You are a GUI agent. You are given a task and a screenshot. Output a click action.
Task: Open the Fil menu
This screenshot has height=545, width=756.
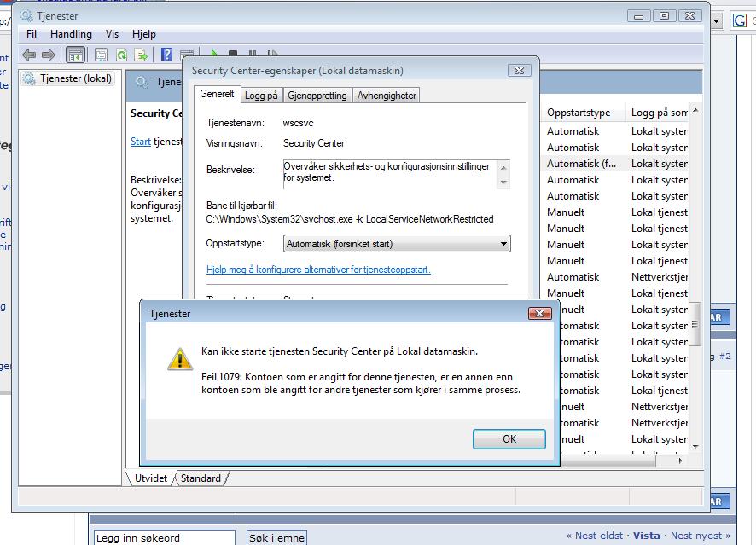[32, 34]
